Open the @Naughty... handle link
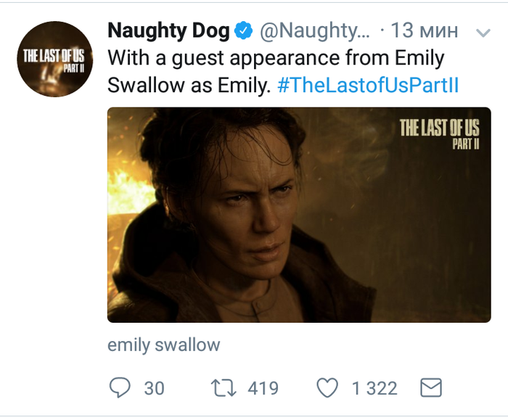Image resolution: width=508 pixels, height=420 pixels. [x=314, y=31]
